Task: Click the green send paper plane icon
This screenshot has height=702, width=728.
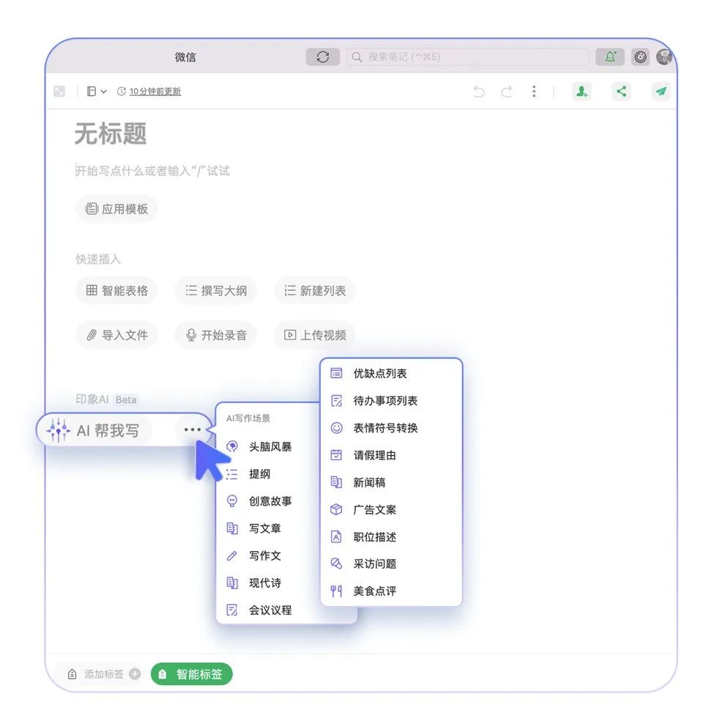Action: tap(661, 92)
